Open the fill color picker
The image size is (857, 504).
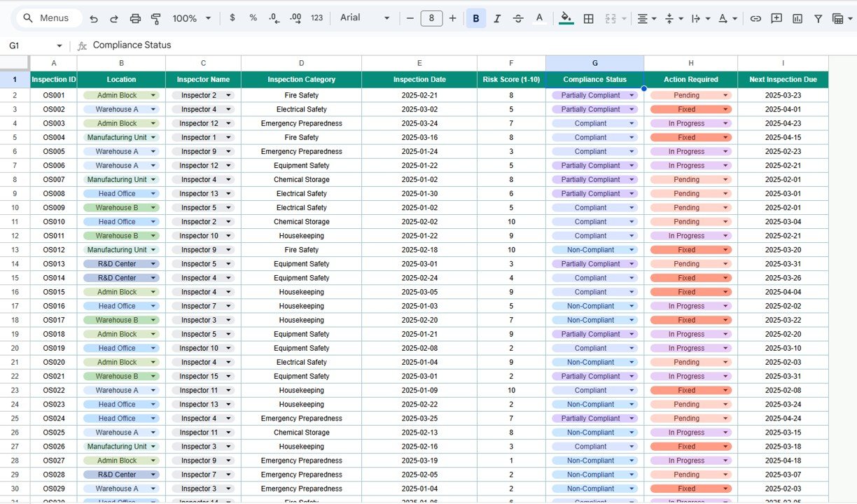[566, 17]
